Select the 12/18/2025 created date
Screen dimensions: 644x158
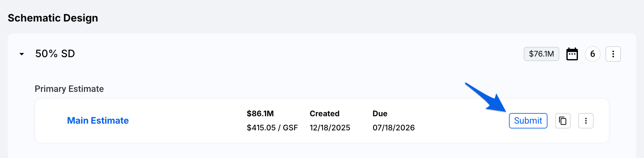[x=330, y=127]
